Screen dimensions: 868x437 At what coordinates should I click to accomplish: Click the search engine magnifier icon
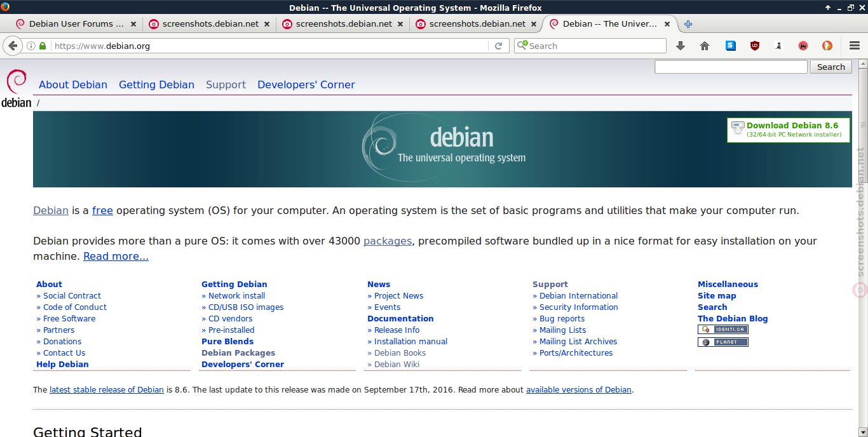(x=522, y=45)
